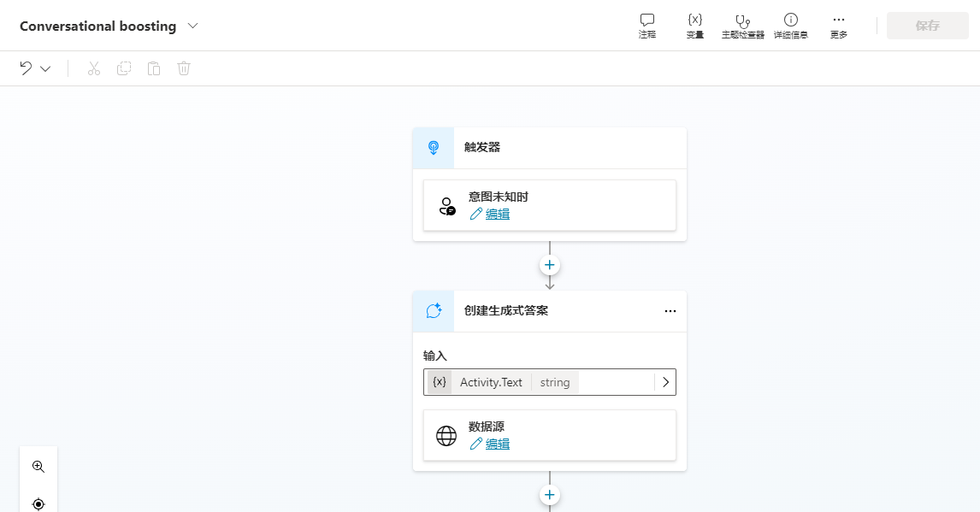Click the cut scissors icon
The height and width of the screenshot is (512, 980).
[94, 68]
